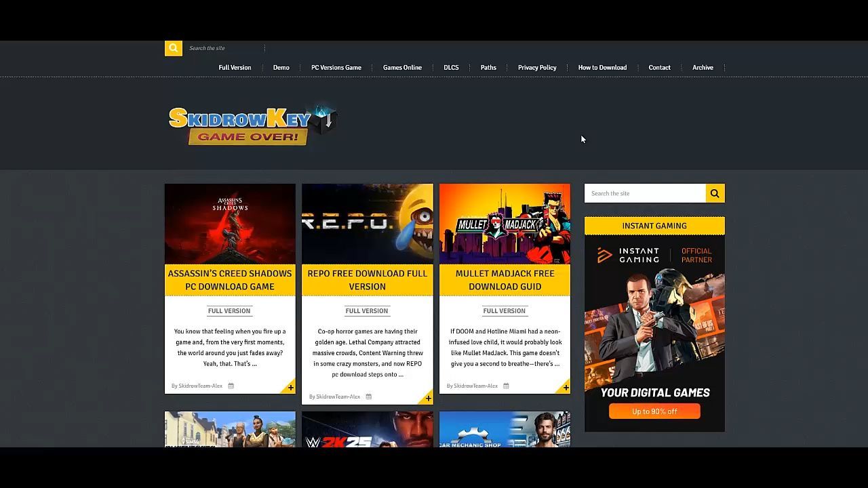Open the DLCS navigation item
This screenshot has width=868, height=488.
point(451,67)
